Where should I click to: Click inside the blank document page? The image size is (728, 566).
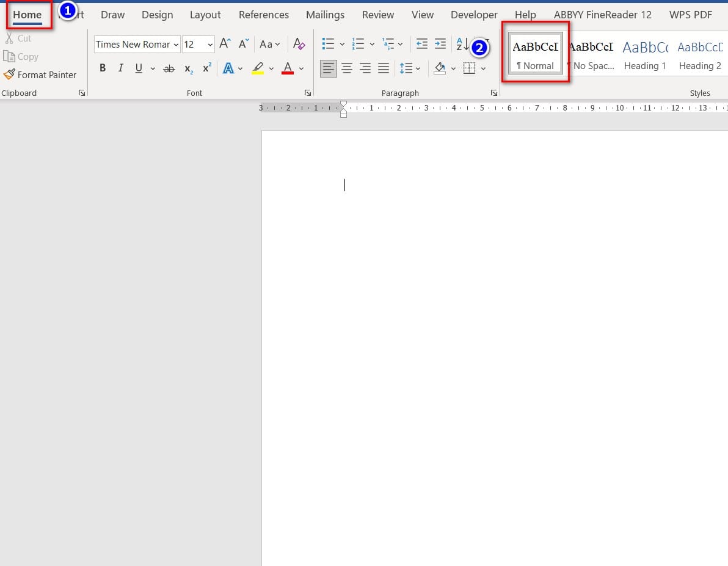[495, 348]
